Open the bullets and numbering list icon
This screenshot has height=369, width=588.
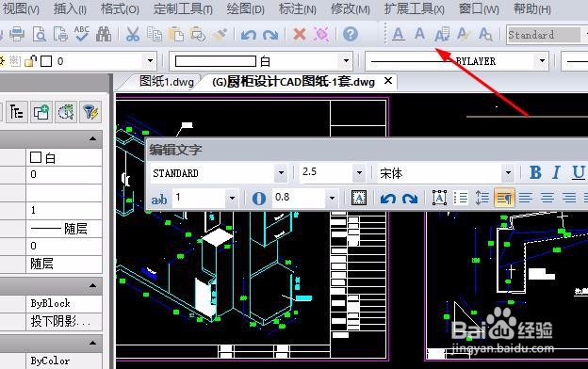pyautogui.click(x=461, y=198)
